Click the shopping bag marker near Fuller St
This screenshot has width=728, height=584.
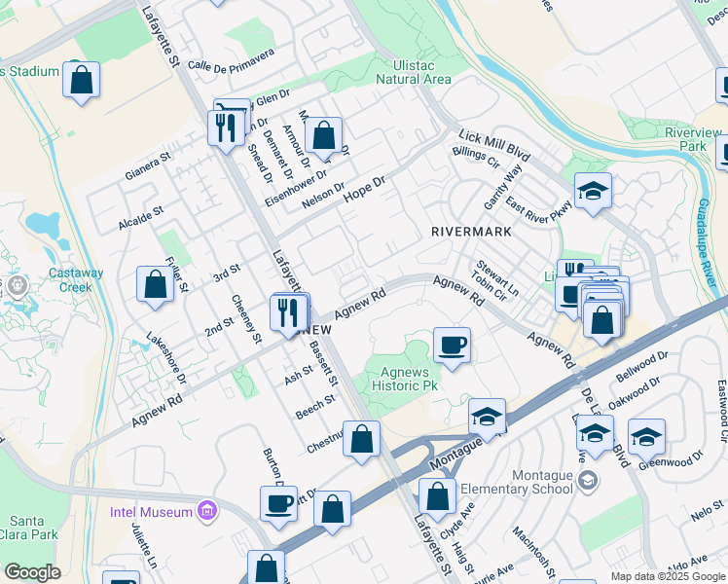(x=155, y=285)
